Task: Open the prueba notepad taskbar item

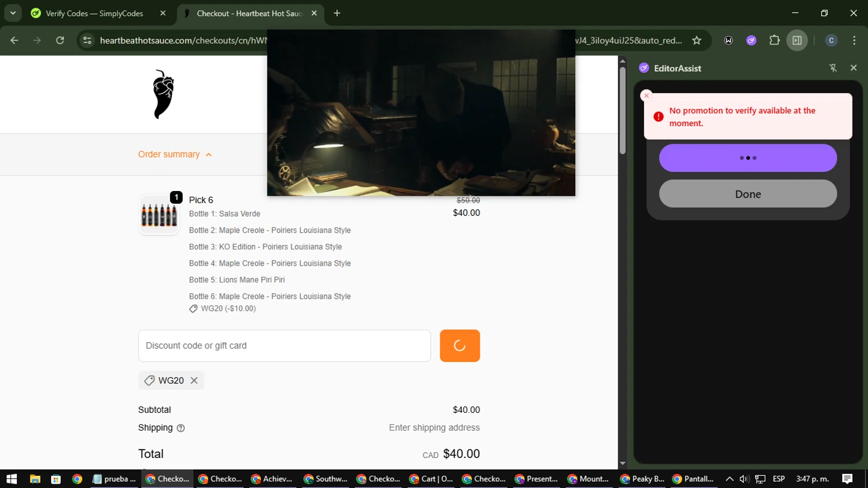Action: pyautogui.click(x=114, y=479)
